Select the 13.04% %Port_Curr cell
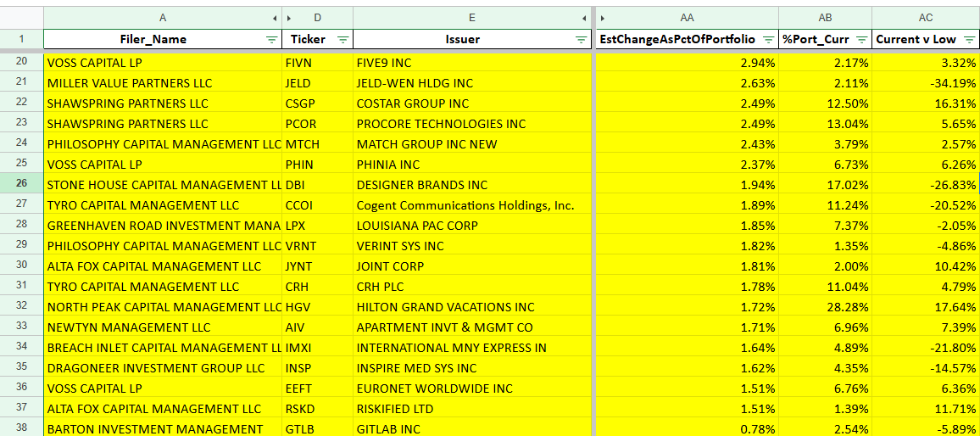Image resolution: width=980 pixels, height=436 pixels. 825,124
